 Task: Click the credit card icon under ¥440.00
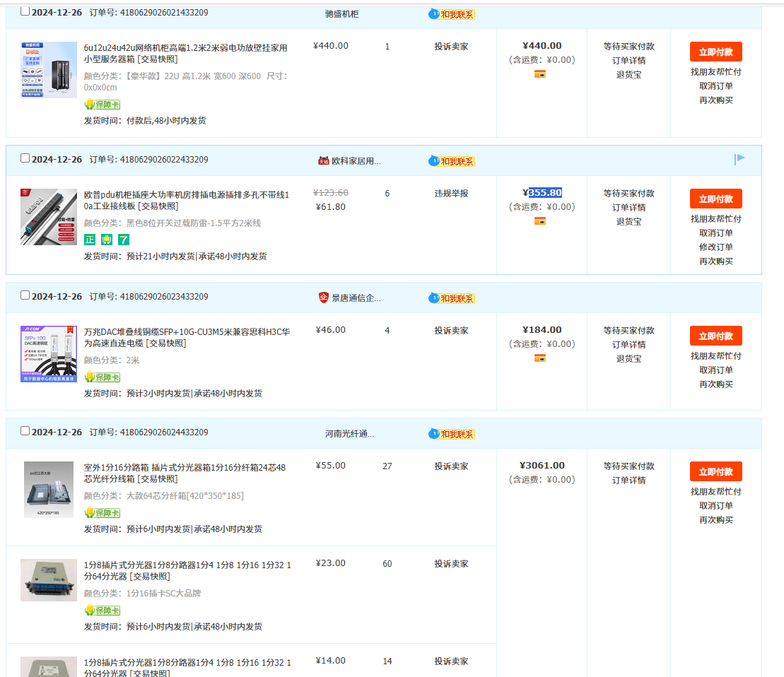click(540, 74)
